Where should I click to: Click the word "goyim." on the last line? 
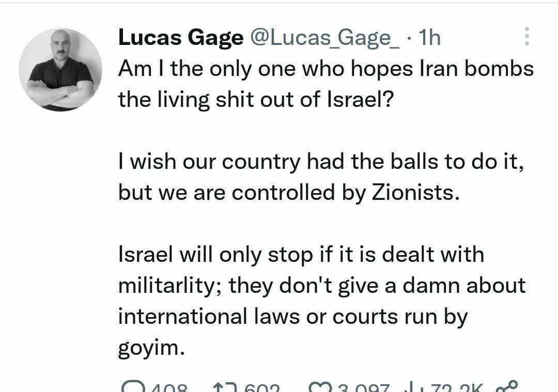151,348
